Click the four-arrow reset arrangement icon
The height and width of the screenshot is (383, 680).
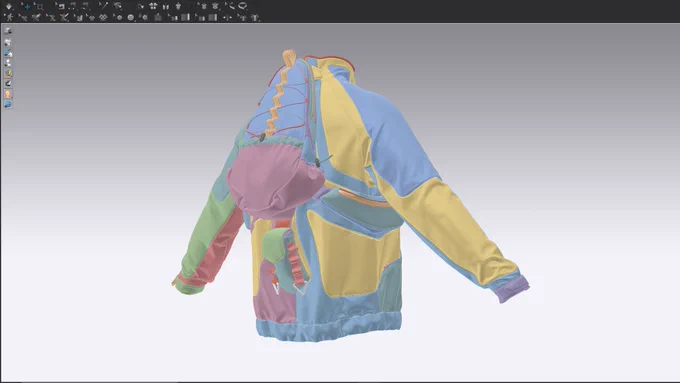153,6
